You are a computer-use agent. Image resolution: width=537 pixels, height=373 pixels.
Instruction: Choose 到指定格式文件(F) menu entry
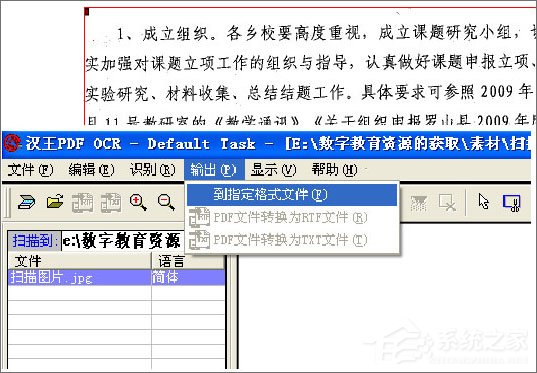point(292,195)
